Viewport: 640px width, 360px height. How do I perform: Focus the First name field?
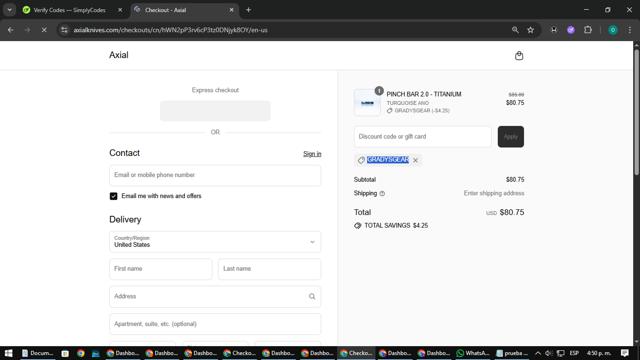161,269
